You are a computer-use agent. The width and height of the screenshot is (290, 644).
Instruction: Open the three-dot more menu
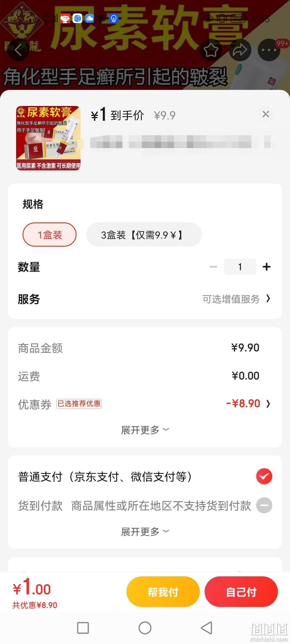click(269, 50)
